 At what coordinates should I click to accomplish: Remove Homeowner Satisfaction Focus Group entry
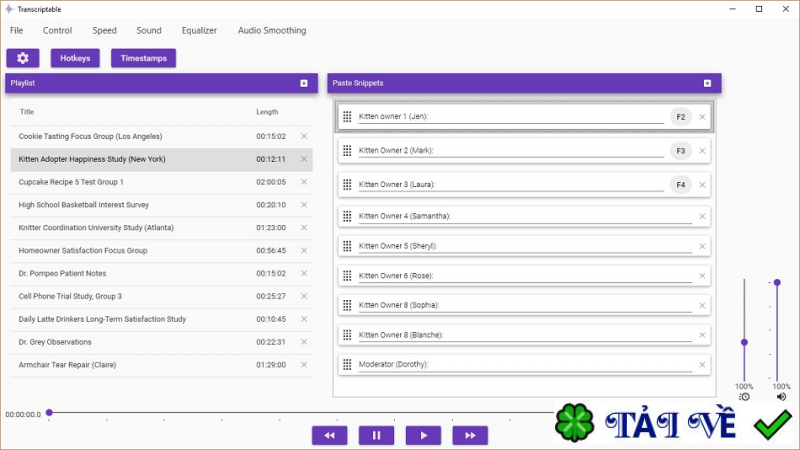coord(304,251)
